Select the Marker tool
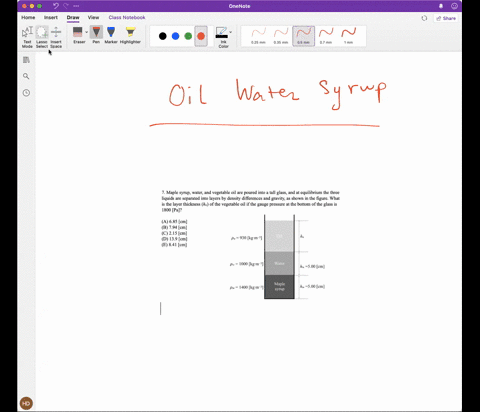The height and width of the screenshot is (412, 480). (x=111, y=35)
